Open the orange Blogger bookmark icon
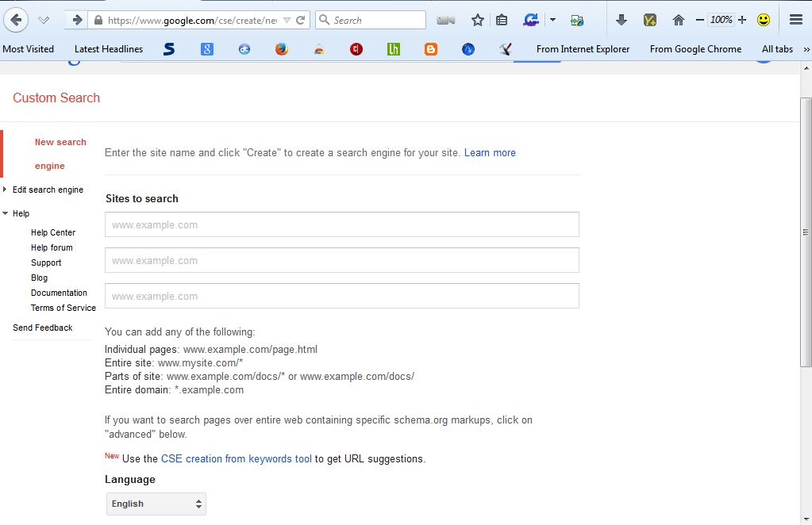The image size is (812, 525). coord(431,49)
